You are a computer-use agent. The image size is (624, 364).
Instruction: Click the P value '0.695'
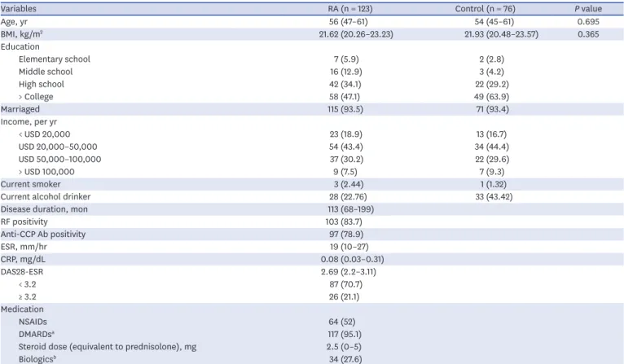pyautogui.click(x=588, y=21)
